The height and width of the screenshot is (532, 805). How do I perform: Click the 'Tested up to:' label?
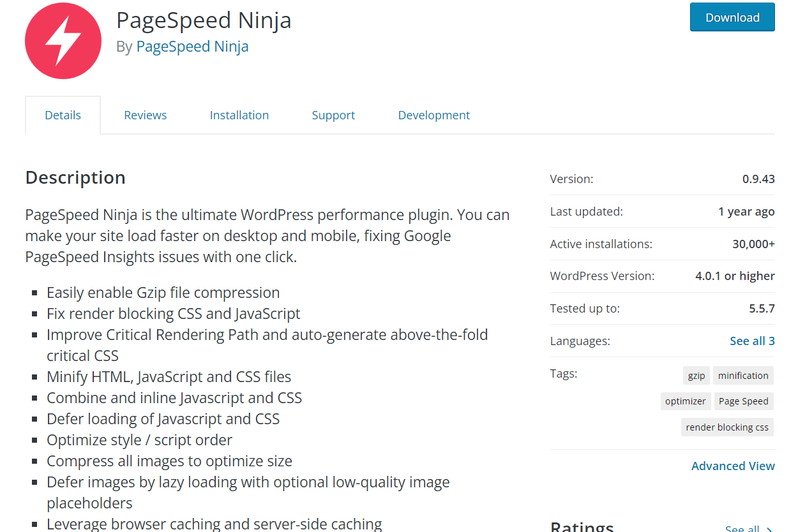pyautogui.click(x=585, y=309)
